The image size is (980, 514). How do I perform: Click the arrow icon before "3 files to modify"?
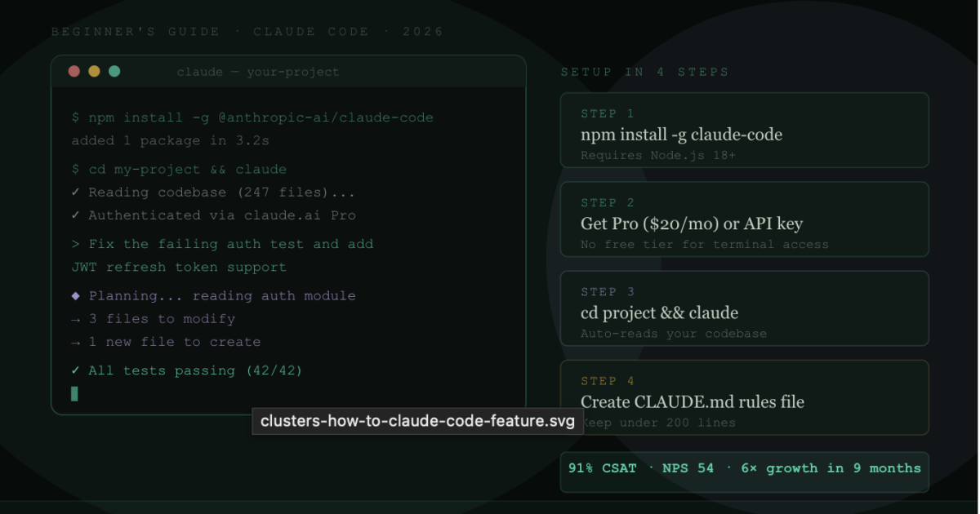point(74,318)
